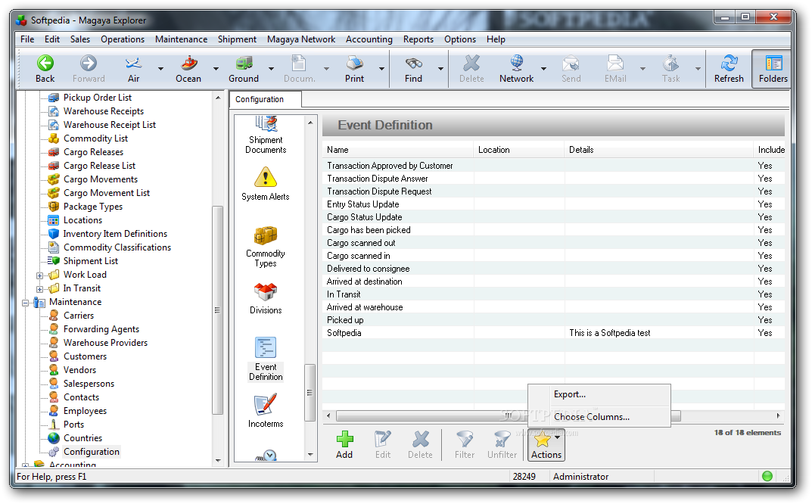Image resolution: width=812 pixels, height=504 pixels.
Task: Toggle the Folders pane button
Action: click(x=773, y=68)
